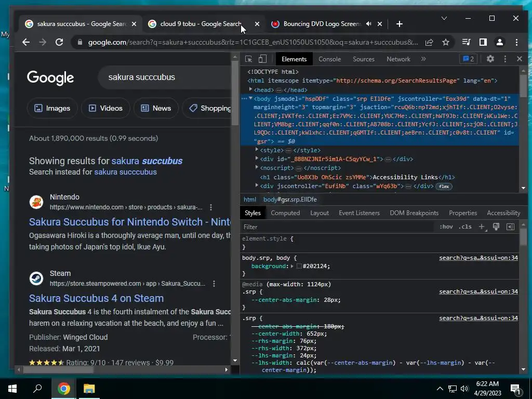This screenshot has width=532, height=399.
Task: Show more DevTools tabs with the chevron
Action: pos(423,59)
